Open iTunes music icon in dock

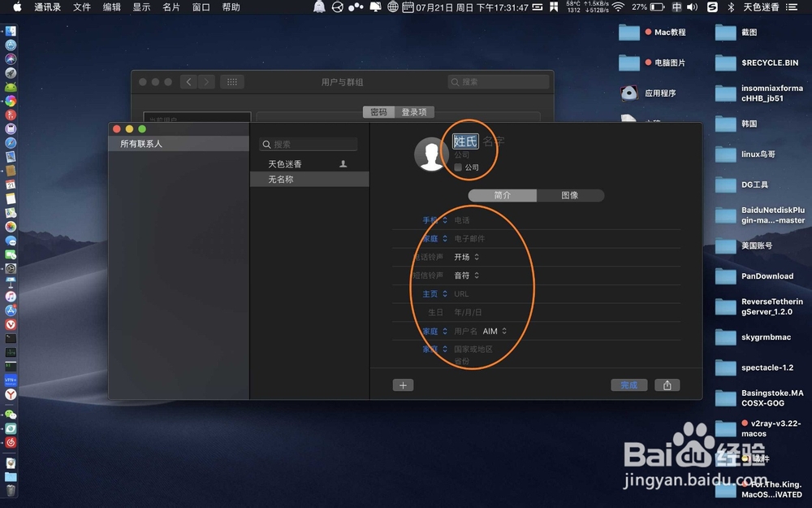[x=11, y=297]
